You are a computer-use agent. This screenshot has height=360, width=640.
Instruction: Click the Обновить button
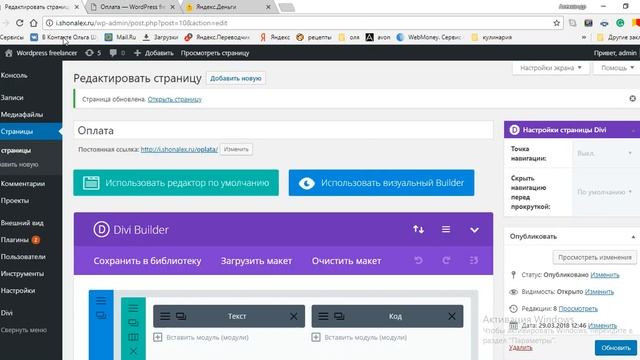point(616,348)
